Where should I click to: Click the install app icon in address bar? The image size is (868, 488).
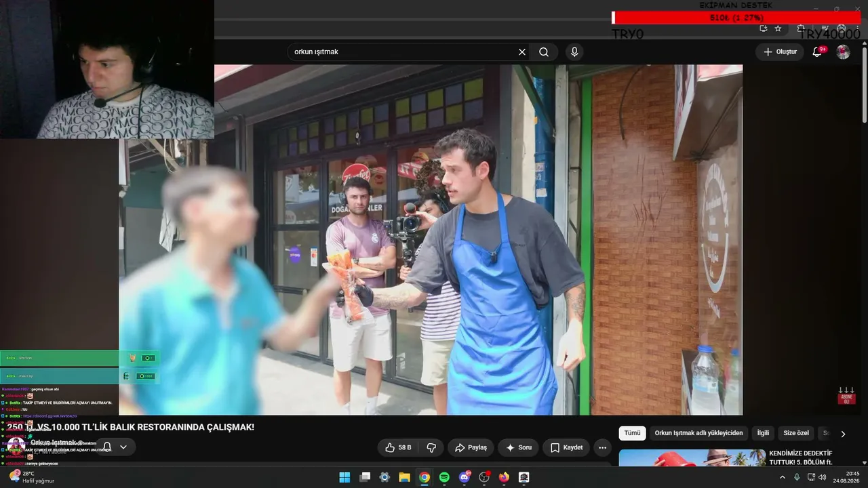pos(764,28)
